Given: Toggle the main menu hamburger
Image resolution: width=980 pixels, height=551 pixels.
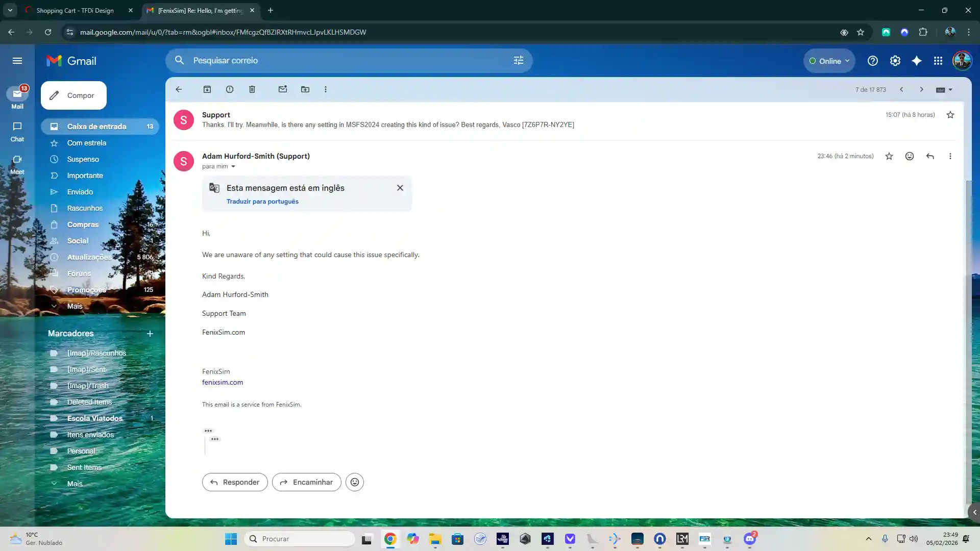Looking at the screenshot, I should [17, 61].
